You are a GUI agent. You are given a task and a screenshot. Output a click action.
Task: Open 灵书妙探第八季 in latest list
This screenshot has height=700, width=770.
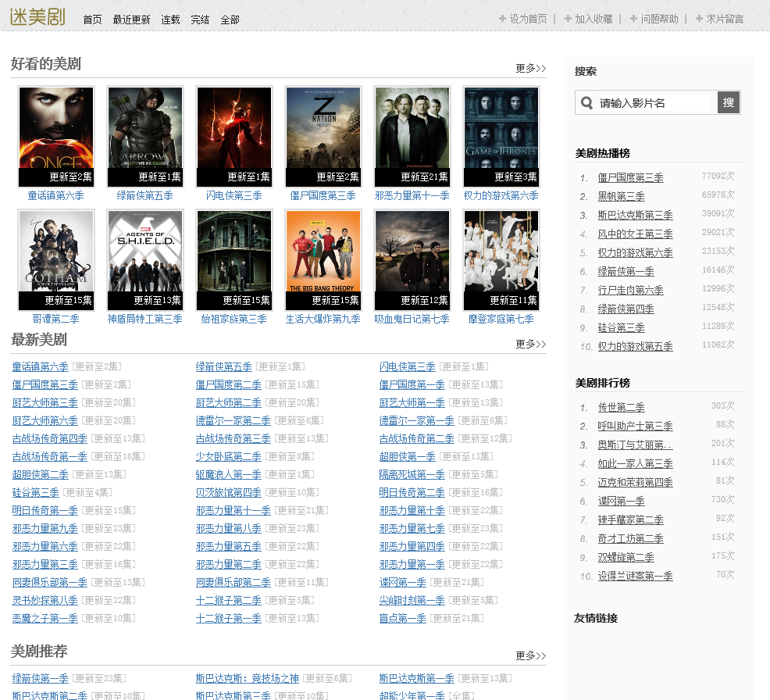[45, 600]
